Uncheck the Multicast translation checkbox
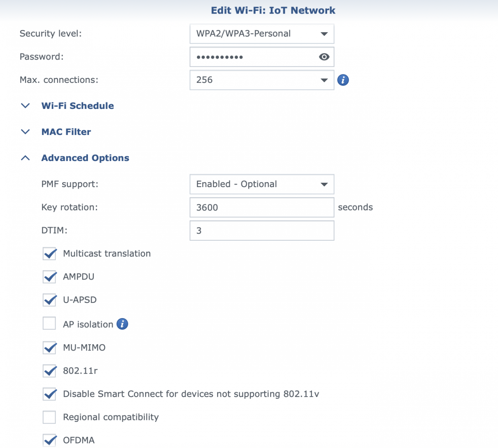This screenshot has height=448, width=498. (49, 254)
